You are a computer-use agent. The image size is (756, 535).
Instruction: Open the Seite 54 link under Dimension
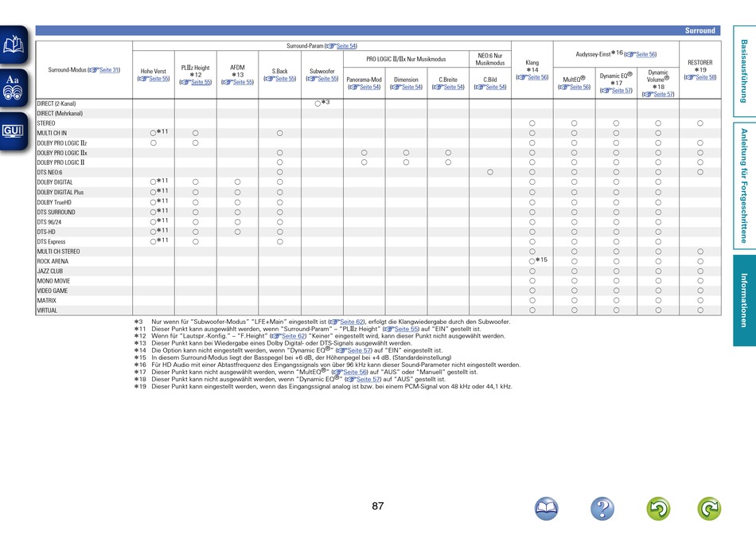tap(411, 87)
